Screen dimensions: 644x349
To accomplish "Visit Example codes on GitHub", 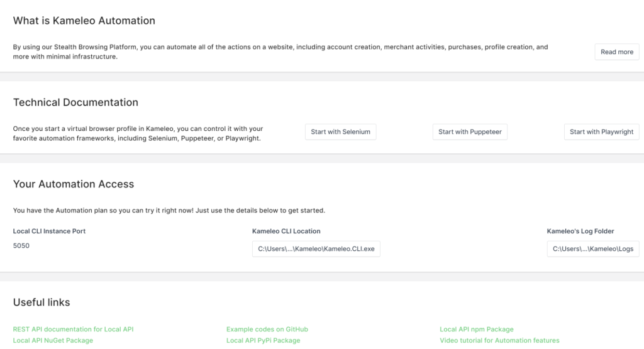I will pyautogui.click(x=267, y=330).
